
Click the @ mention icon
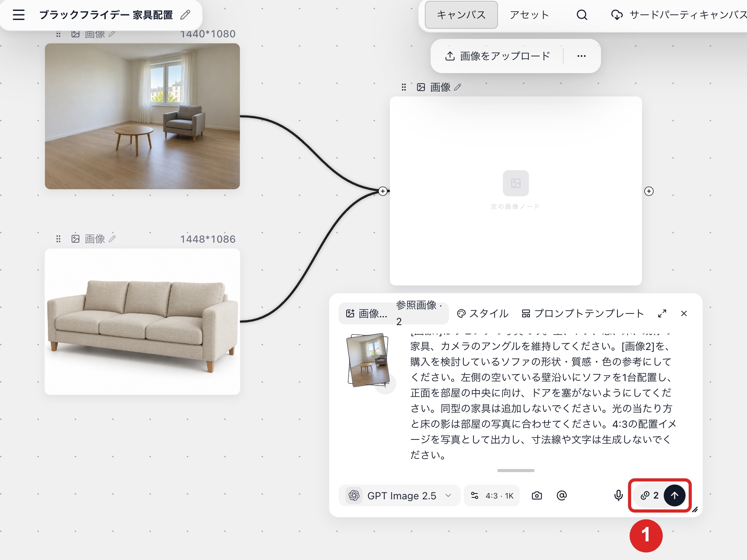coord(562,495)
